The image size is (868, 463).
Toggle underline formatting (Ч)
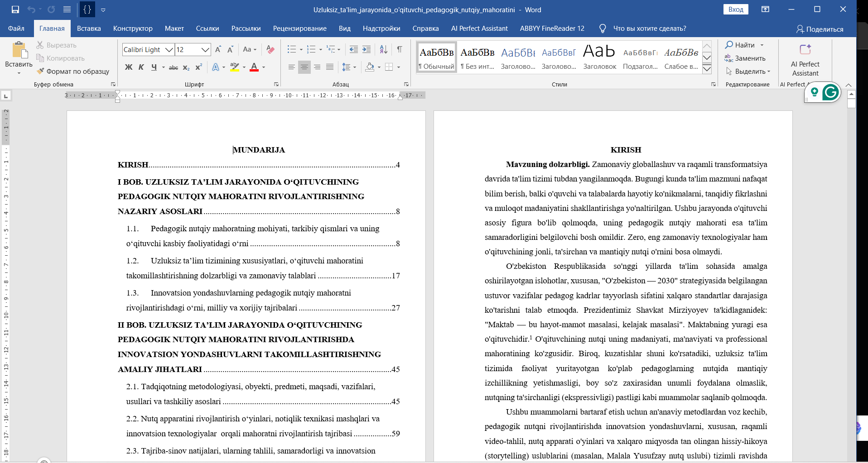pyautogui.click(x=154, y=67)
